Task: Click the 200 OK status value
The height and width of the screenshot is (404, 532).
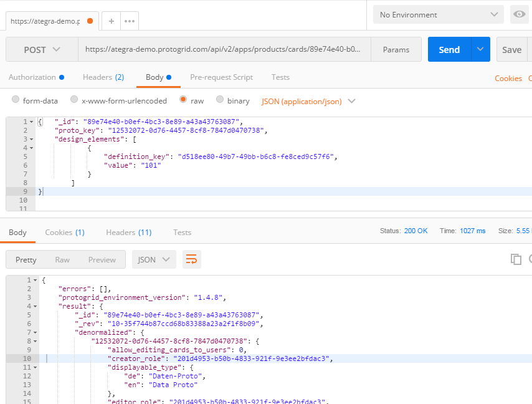Action: click(x=416, y=231)
